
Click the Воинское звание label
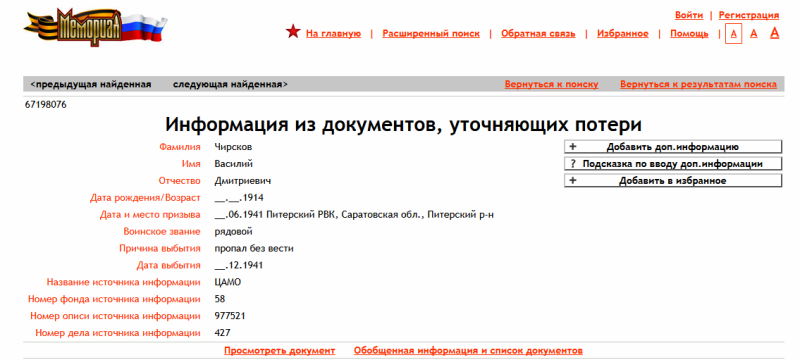coord(162,232)
